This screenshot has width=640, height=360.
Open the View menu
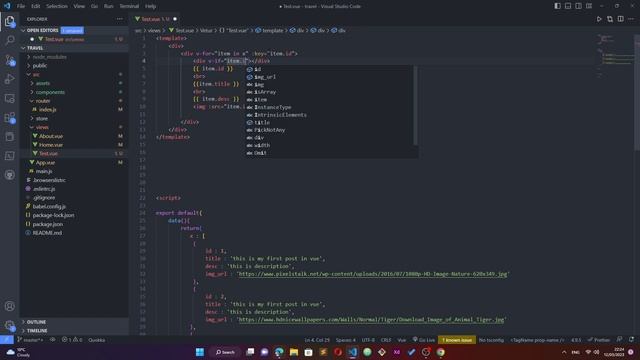tap(79, 6)
